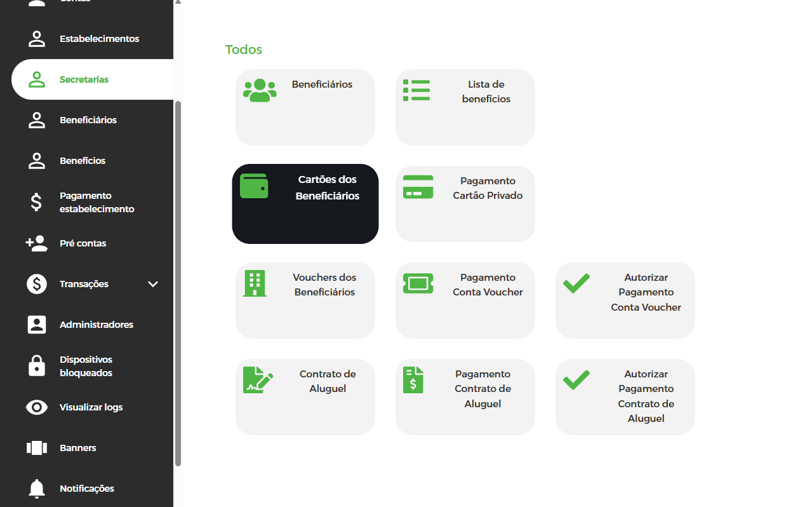Select Administradores in the sidebar menu
The width and height of the screenshot is (812, 507).
(x=96, y=325)
